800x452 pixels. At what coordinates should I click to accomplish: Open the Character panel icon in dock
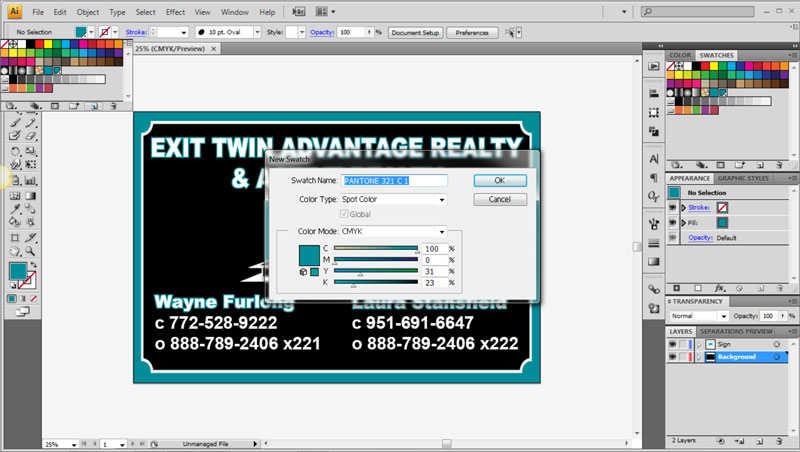[x=654, y=159]
